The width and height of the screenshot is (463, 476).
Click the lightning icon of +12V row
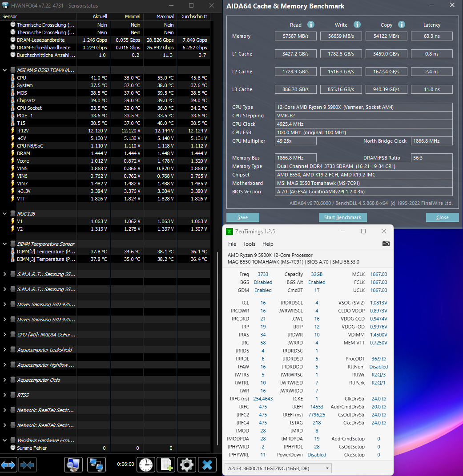[12, 131]
